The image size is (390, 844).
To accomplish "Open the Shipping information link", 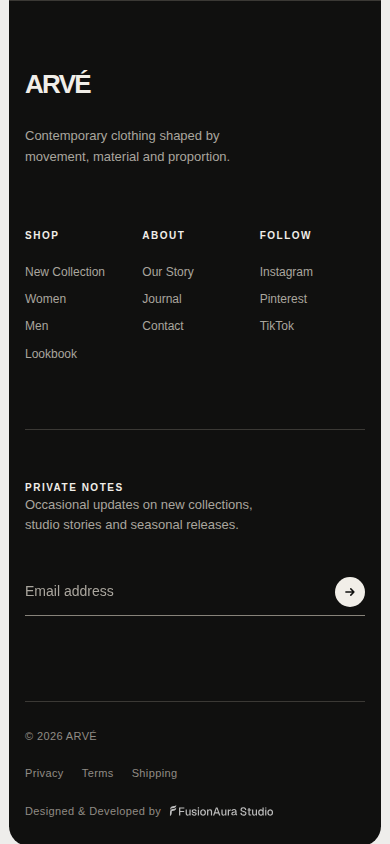I will coord(154,773).
